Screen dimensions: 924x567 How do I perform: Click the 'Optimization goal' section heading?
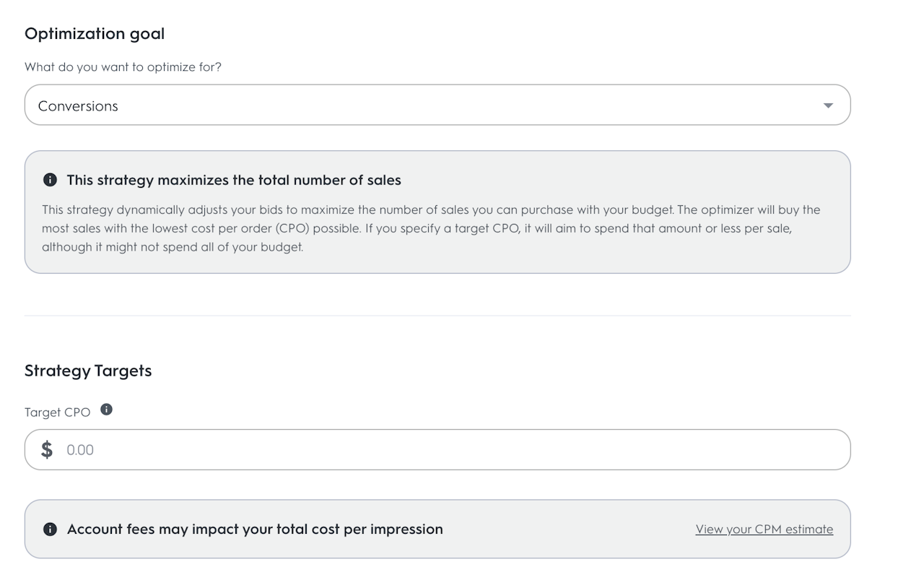pos(95,34)
